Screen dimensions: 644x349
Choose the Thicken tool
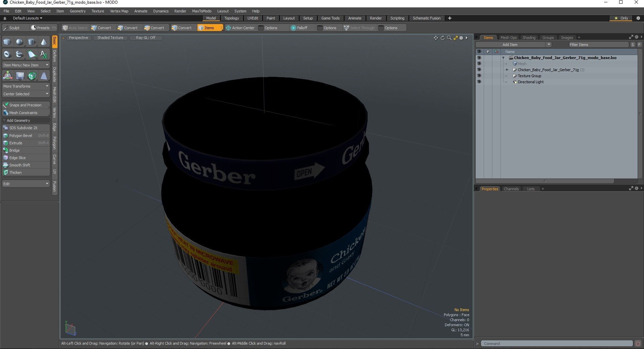(26, 172)
